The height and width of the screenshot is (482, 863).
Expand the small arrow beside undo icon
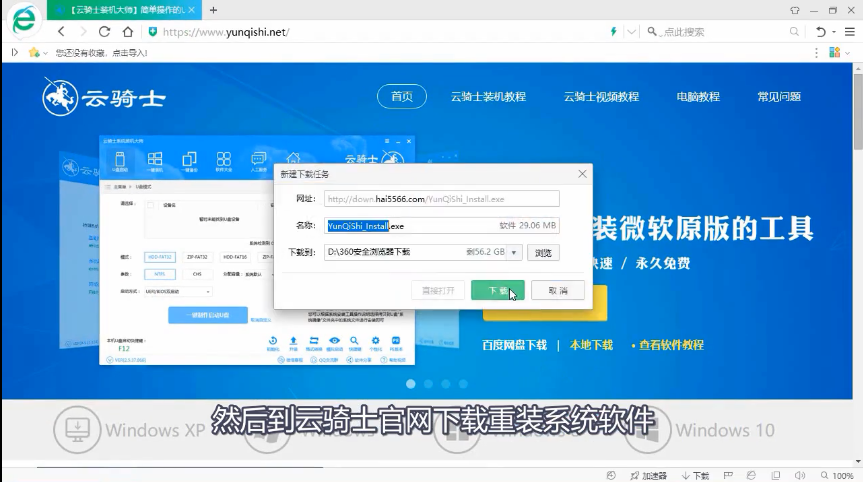click(x=834, y=32)
